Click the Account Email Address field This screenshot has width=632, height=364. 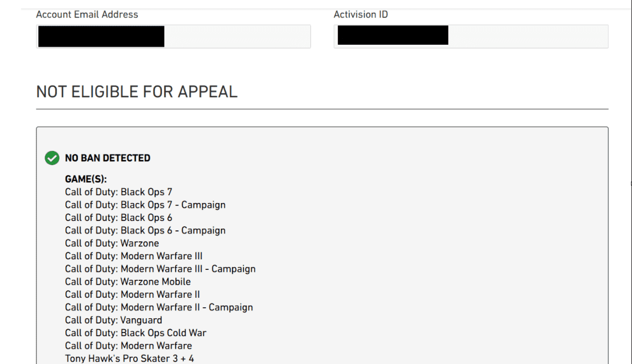173,36
